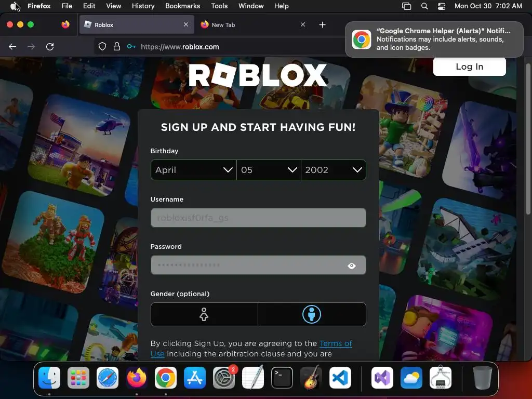Open the Edit menu
The image size is (532, 399).
(x=89, y=6)
